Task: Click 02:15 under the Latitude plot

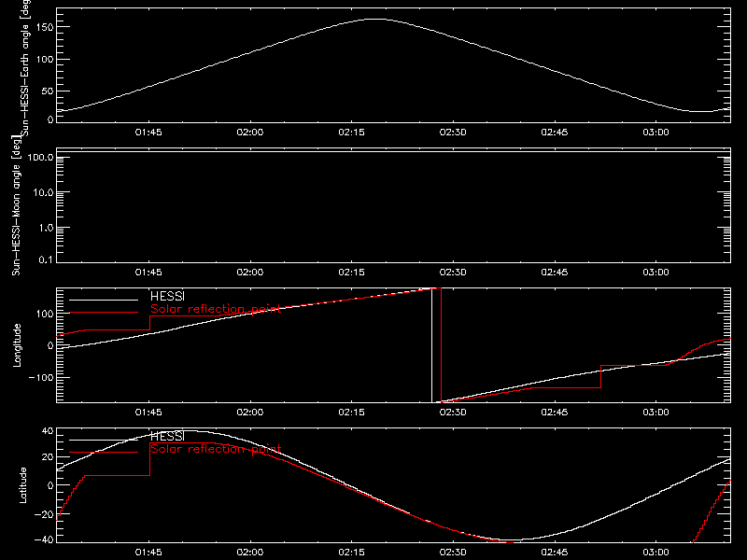Action: pyautogui.click(x=352, y=552)
